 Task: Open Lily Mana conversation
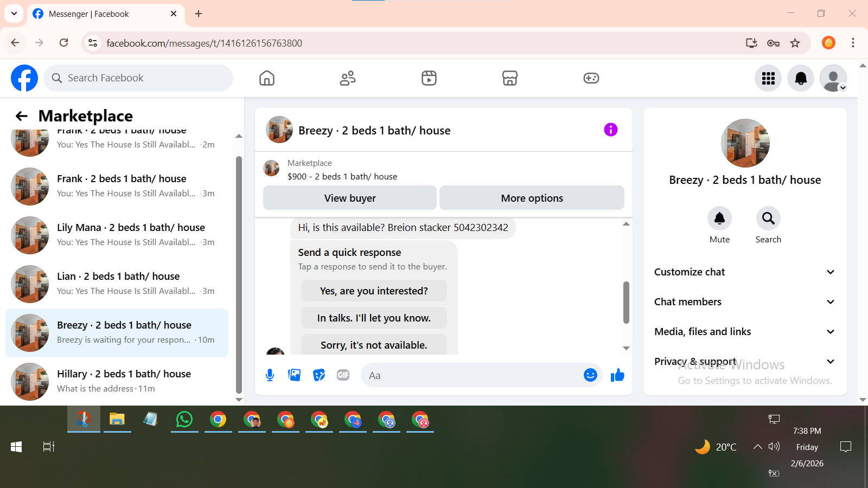pyautogui.click(x=117, y=235)
